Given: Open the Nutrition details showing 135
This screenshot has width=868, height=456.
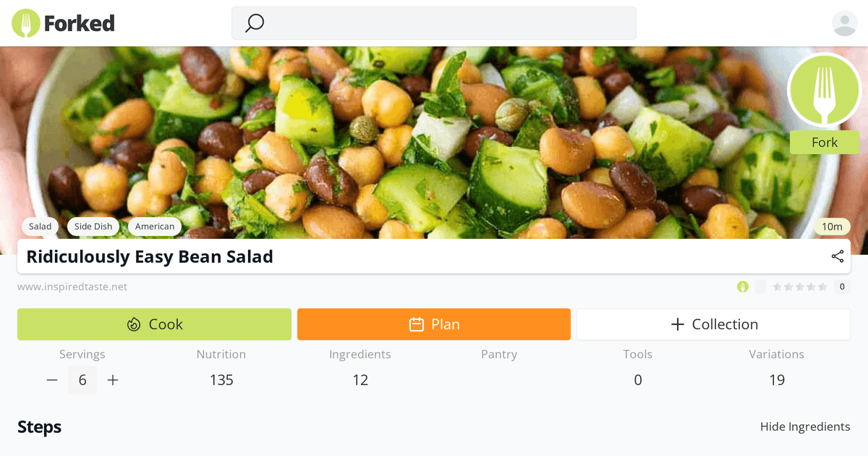Looking at the screenshot, I should click(x=221, y=379).
